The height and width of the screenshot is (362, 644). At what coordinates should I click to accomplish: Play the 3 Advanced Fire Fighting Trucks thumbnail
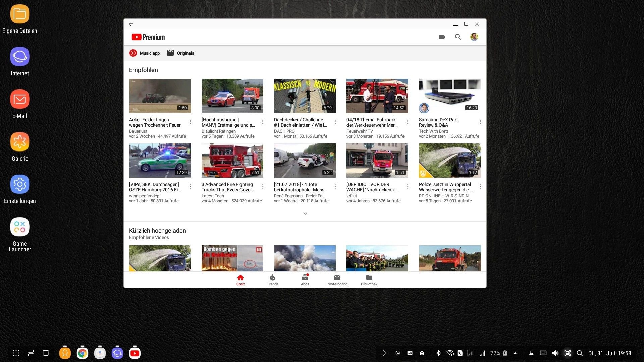[232, 161]
